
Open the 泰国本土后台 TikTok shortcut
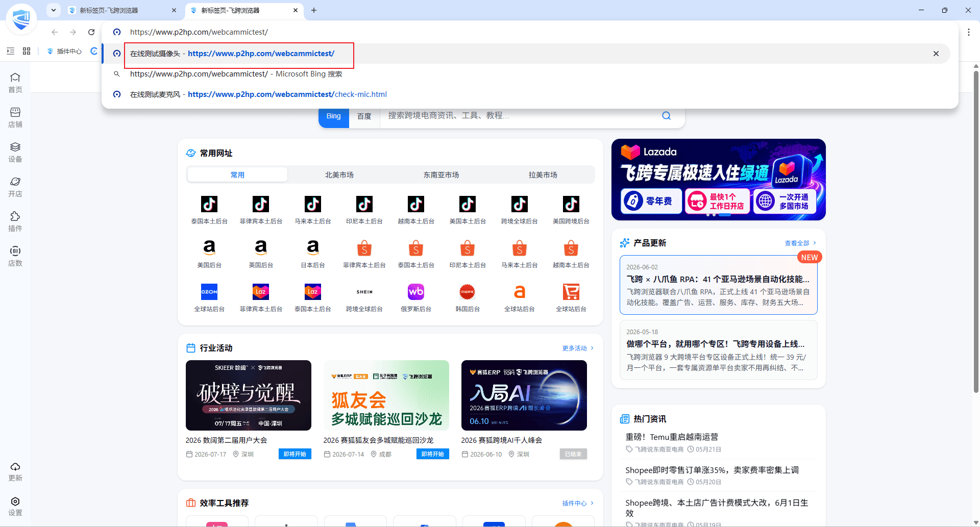(x=209, y=210)
